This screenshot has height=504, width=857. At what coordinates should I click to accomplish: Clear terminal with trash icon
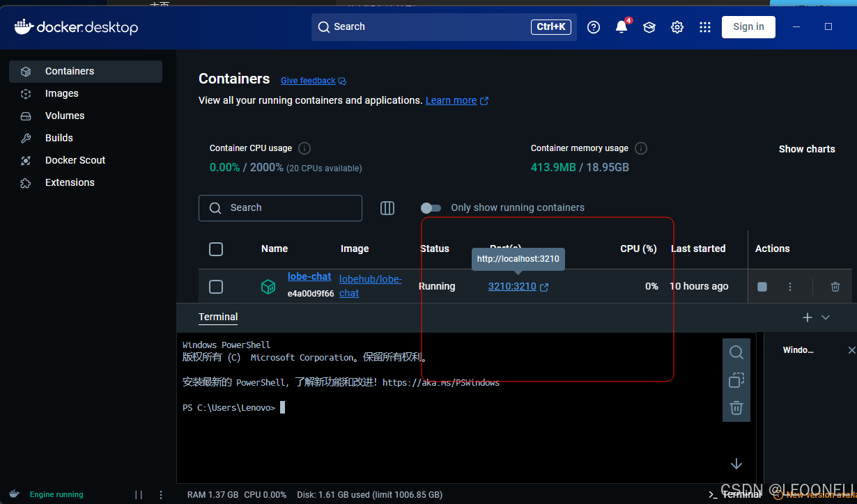(x=736, y=408)
